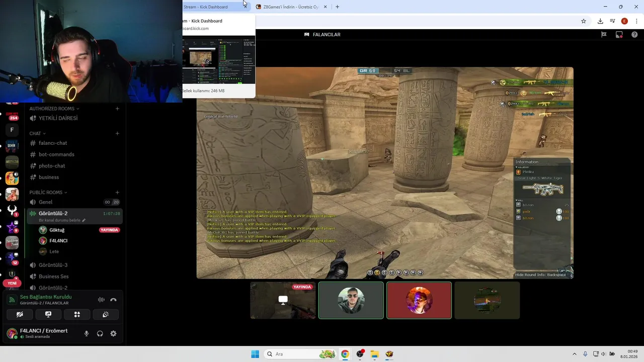Open File Explorer from the taskbar
644x362 pixels.
tap(374, 354)
